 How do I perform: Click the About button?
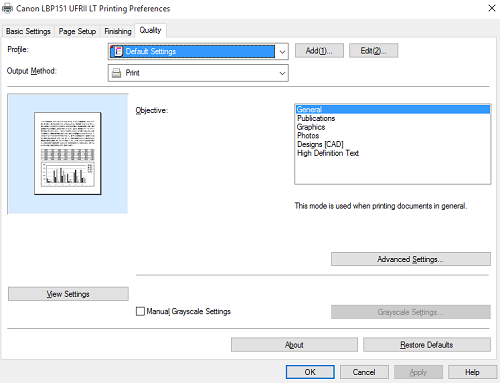294,345
